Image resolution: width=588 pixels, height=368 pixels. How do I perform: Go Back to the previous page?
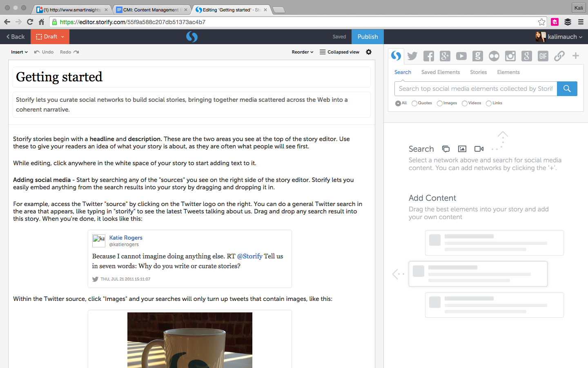pyautogui.click(x=16, y=37)
